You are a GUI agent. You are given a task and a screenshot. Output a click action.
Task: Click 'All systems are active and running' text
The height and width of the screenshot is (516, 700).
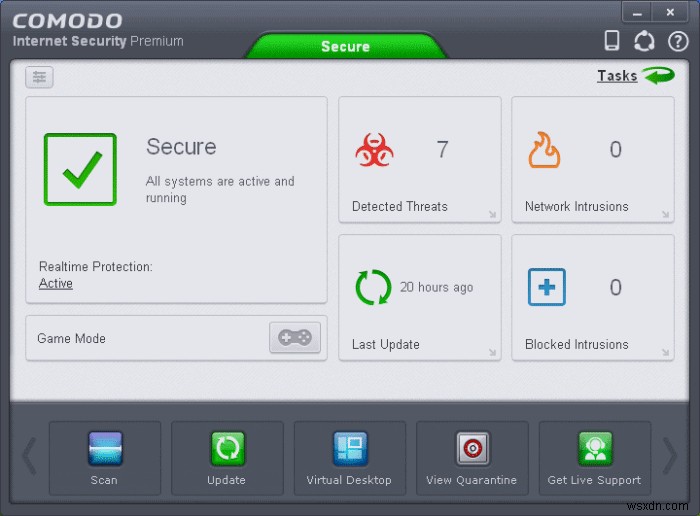point(220,189)
